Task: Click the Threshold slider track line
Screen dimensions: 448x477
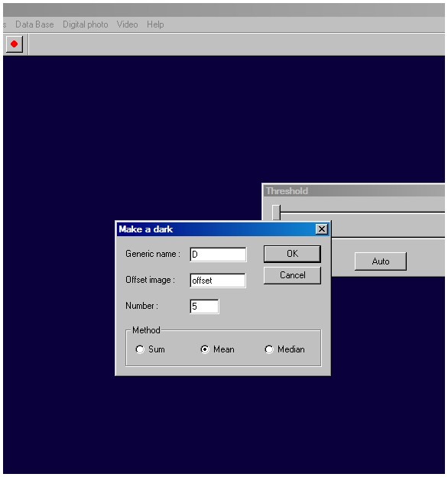Action: 362,212
